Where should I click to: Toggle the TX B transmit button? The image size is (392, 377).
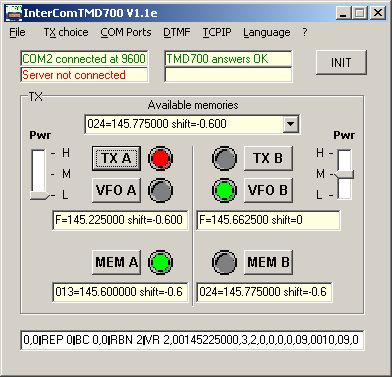(268, 158)
